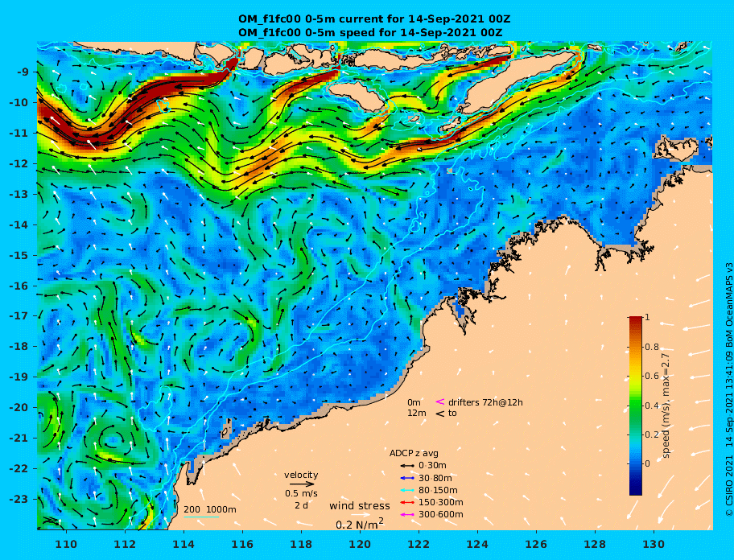
Task: Click the latitude axis label '-17'
Action: 19,316
